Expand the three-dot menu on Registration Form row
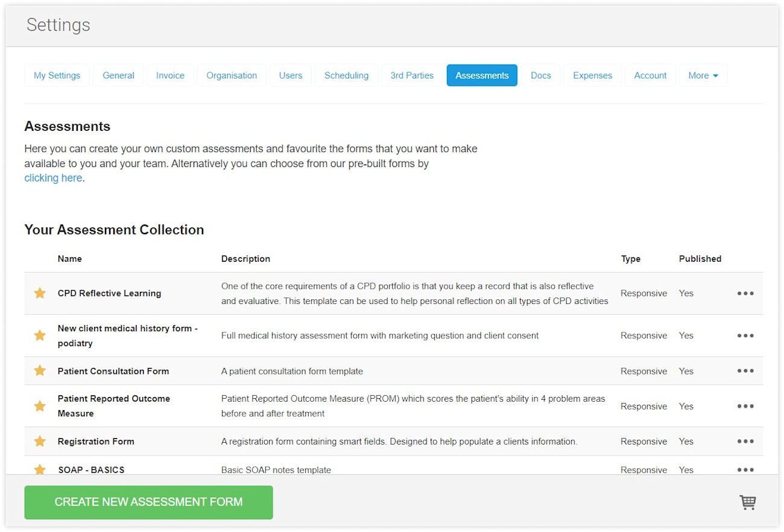784x532 pixels. pyautogui.click(x=745, y=441)
